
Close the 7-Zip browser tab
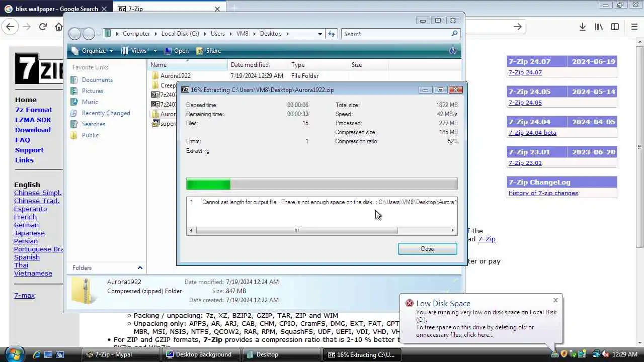[x=217, y=9]
